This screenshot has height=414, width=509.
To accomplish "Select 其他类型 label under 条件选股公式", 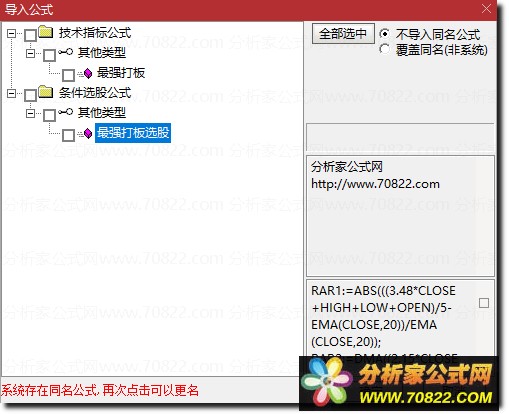I will 102,113.
